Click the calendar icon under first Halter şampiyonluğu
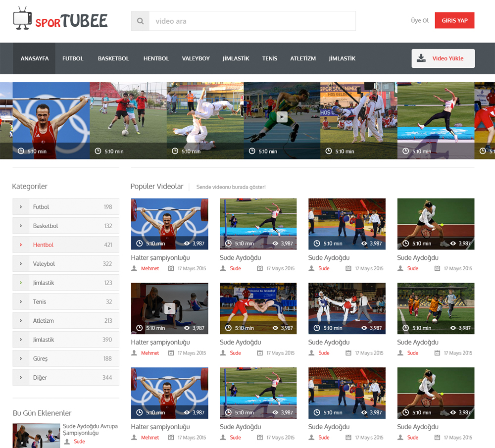Viewport: 495px width, 448px height. click(171, 268)
